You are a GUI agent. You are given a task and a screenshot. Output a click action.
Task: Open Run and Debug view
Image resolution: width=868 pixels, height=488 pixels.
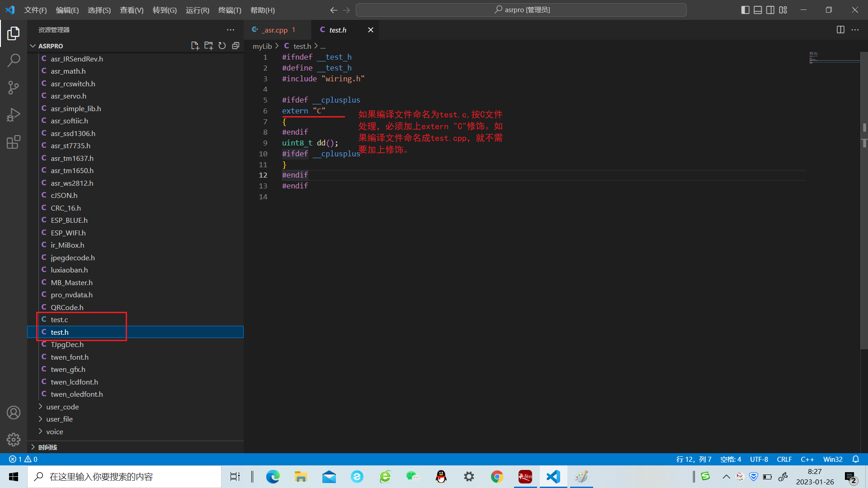coord(14,115)
